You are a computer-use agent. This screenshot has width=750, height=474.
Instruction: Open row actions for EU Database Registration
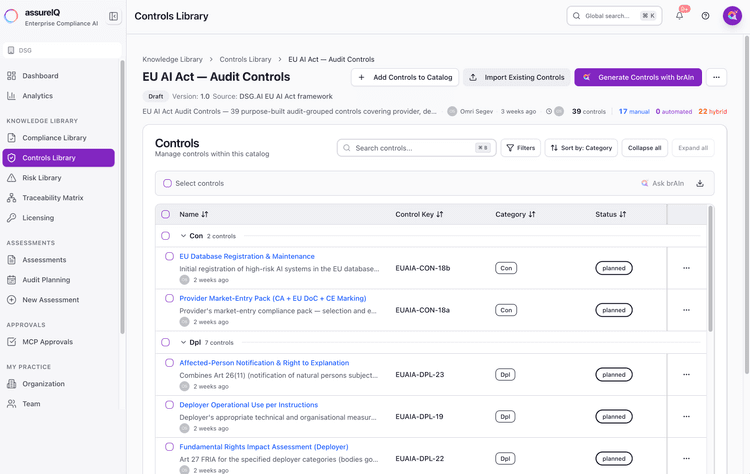686,268
